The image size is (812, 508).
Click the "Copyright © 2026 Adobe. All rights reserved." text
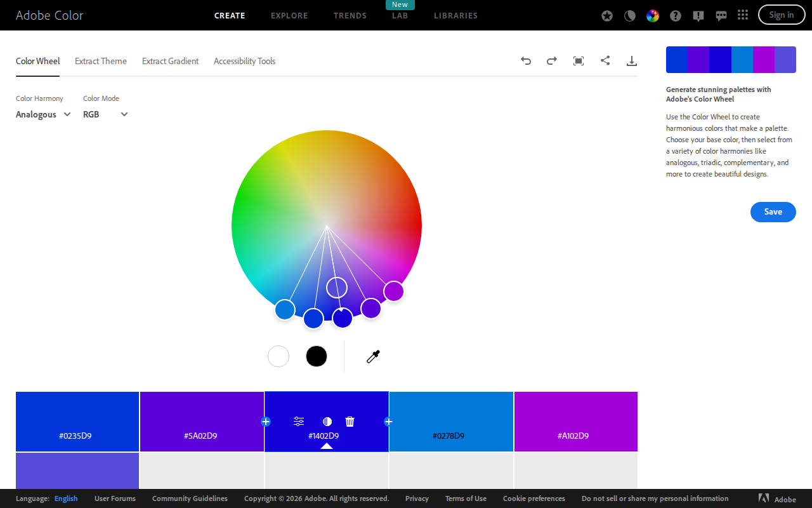(x=317, y=498)
